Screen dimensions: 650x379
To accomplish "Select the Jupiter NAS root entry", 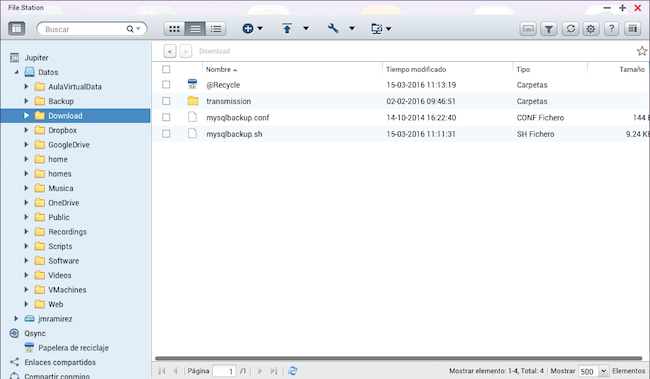I will pyautogui.click(x=36, y=58).
